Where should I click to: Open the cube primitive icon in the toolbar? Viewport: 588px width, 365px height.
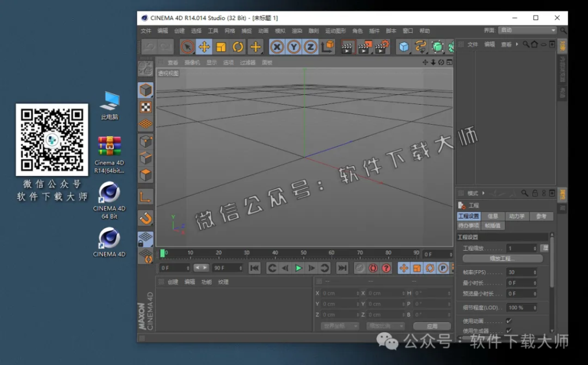click(x=404, y=47)
